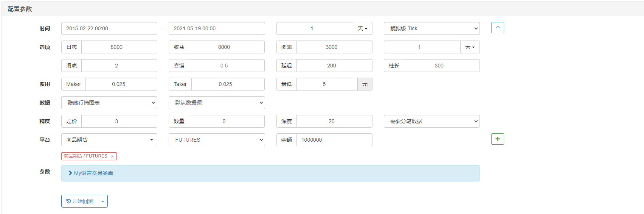Click the Taker fee field 0.025
Viewport: 644px width, 214px height.
[228, 84]
